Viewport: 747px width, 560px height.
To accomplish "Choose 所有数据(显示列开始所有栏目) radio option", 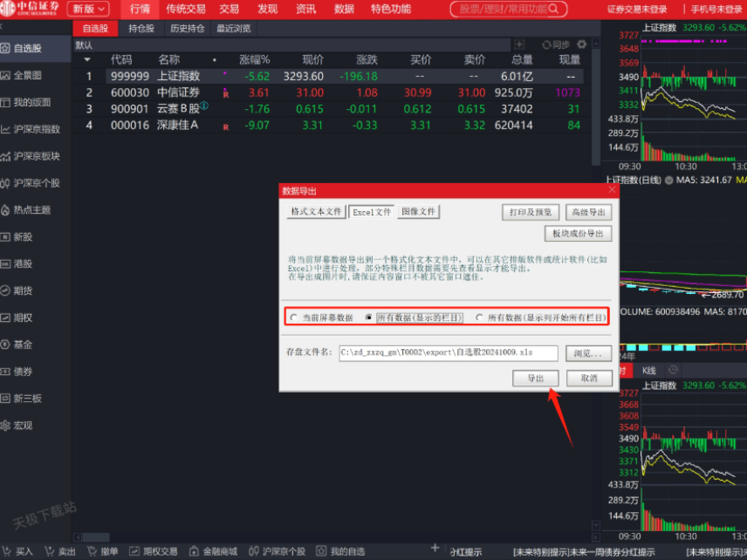I will click(x=479, y=318).
